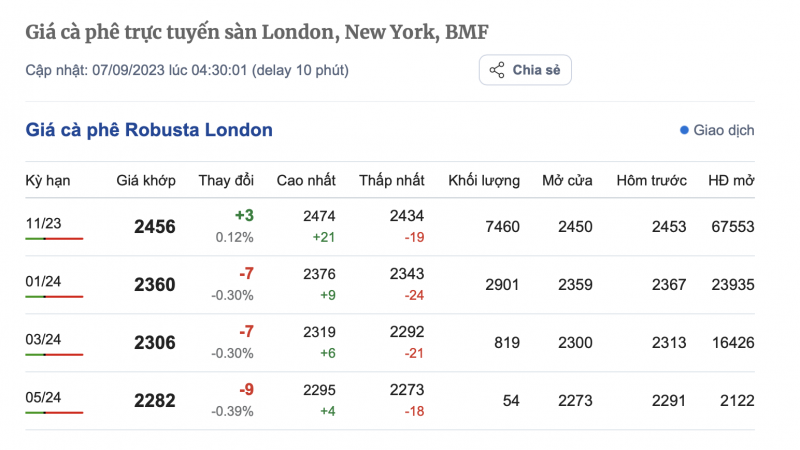Click the matched price 2456
This screenshot has height=450, width=800.
pyautogui.click(x=155, y=227)
